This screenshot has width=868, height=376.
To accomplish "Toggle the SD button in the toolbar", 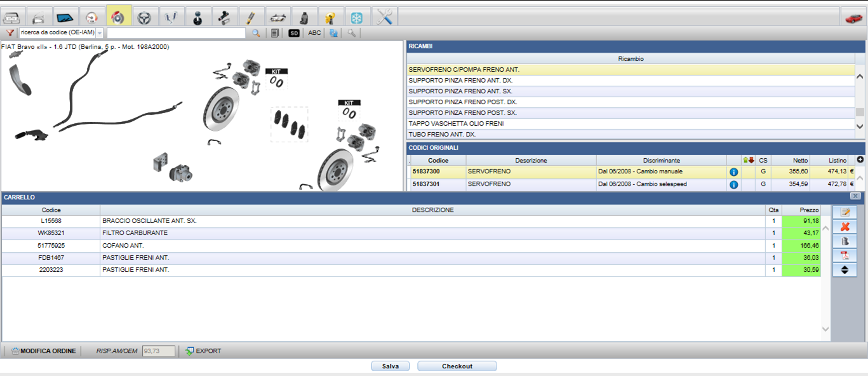I will tap(294, 33).
